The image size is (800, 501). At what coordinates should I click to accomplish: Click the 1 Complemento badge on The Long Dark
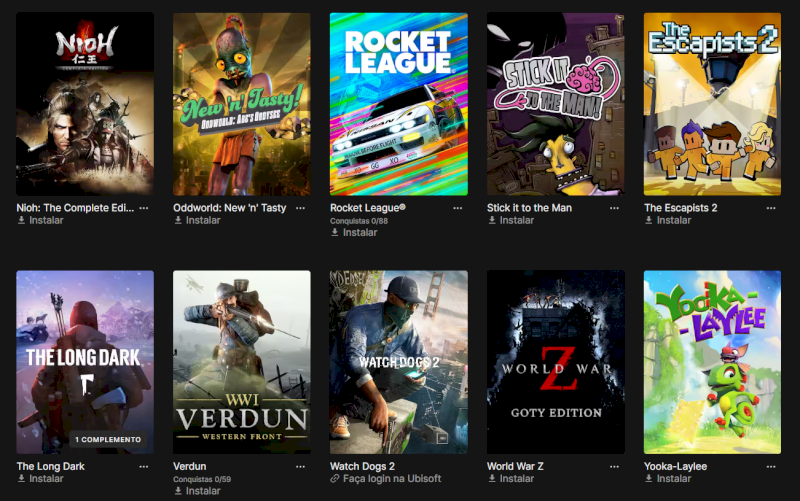coord(108,439)
